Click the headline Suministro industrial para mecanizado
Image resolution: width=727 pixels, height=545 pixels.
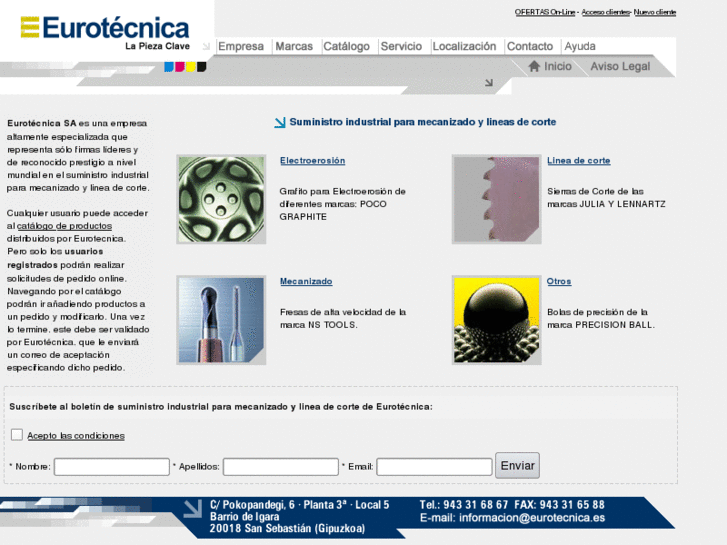pos(423,122)
